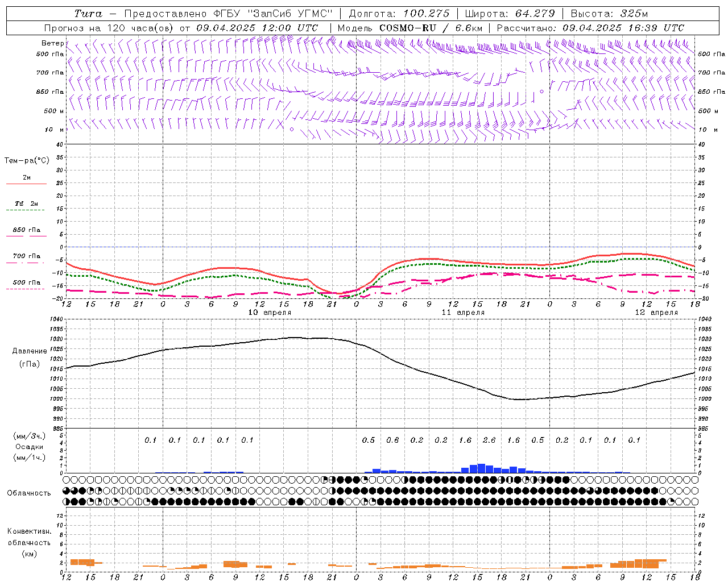The width and height of the screenshot is (728, 582).
Task: Click the 'Облачность' cloud cover row label
Action: click(29, 493)
